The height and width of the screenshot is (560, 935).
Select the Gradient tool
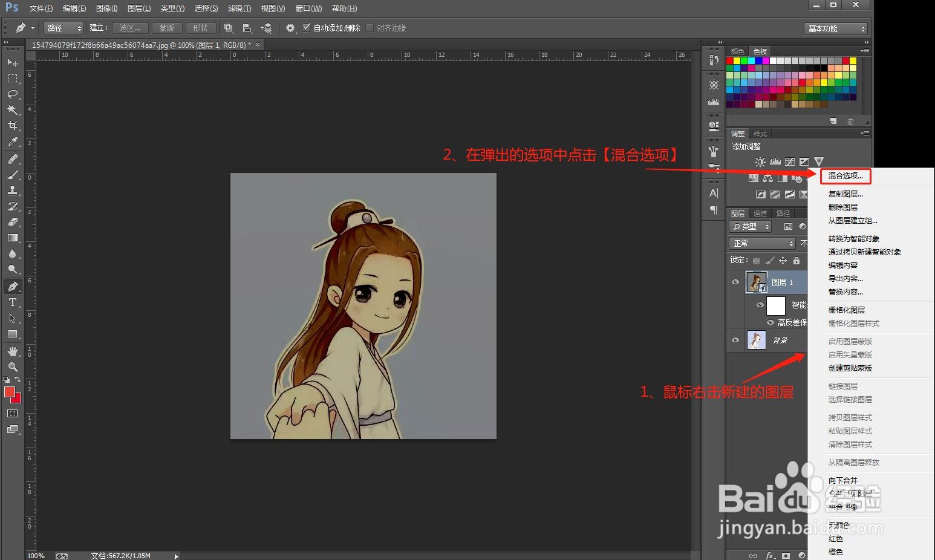(x=12, y=238)
